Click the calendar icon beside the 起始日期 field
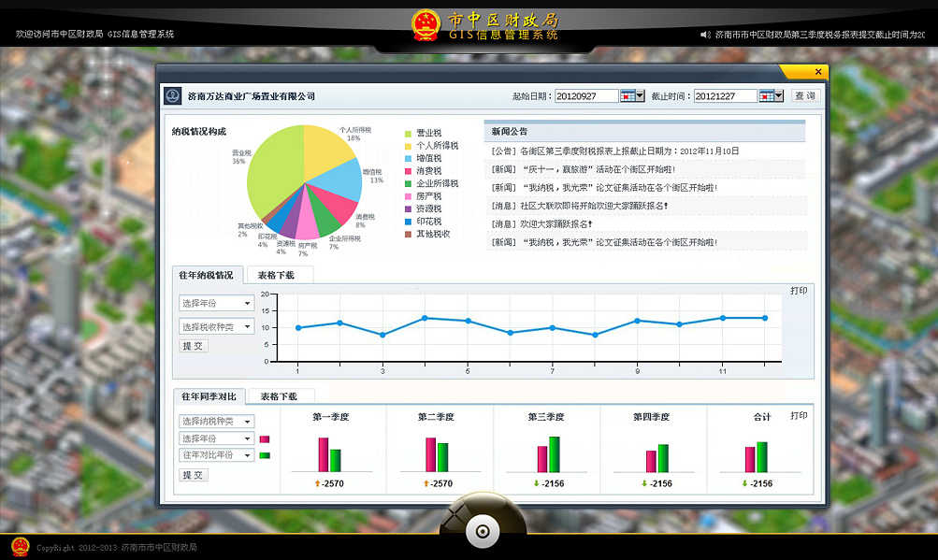938x560 pixels. pos(628,96)
